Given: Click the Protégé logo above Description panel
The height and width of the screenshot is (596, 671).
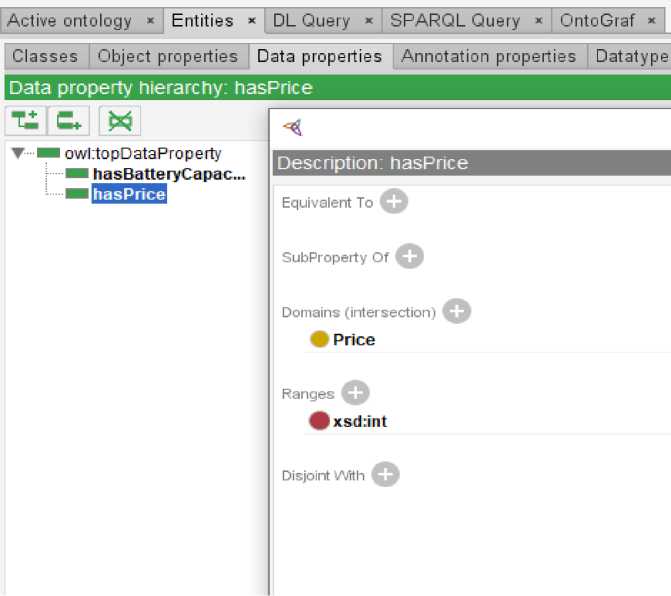Looking at the screenshot, I should (293, 127).
